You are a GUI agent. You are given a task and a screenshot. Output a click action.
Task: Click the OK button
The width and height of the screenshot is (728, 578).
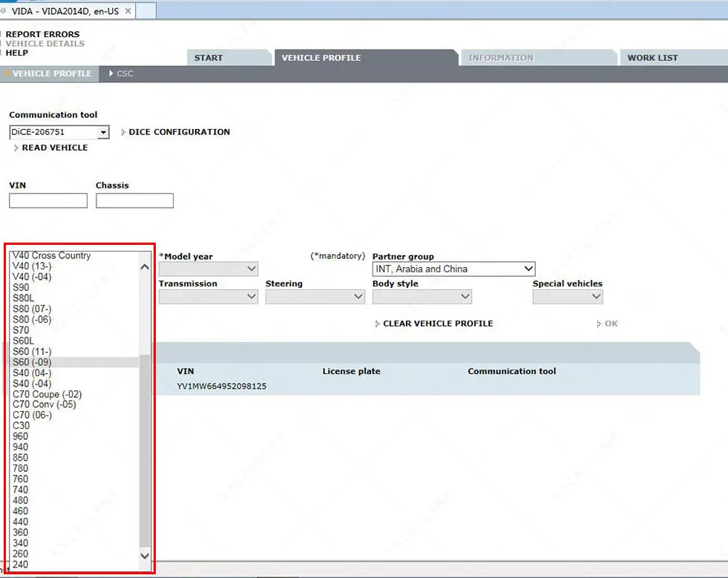tap(611, 324)
